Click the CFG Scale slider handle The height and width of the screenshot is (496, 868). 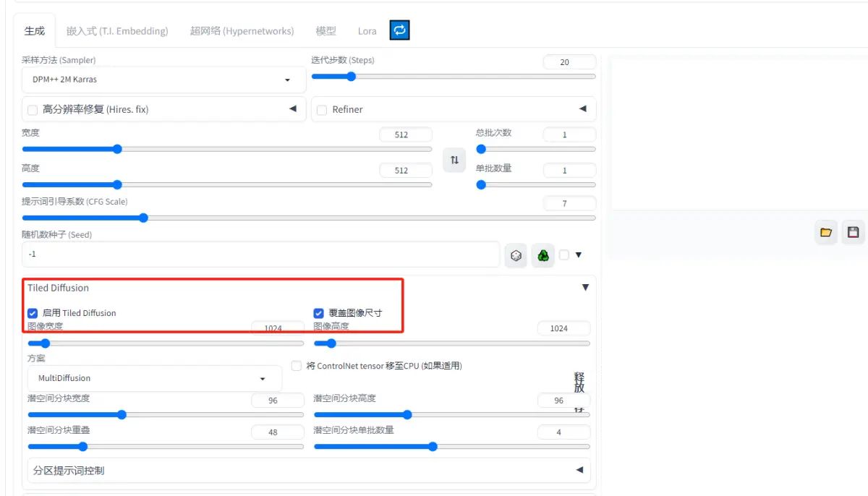click(x=143, y=218)
